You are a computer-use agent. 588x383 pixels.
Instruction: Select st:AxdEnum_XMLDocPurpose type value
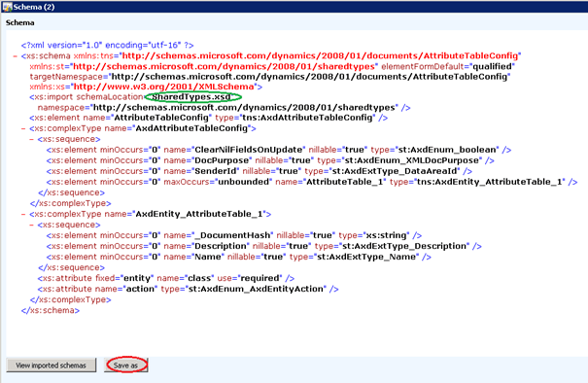412,160
